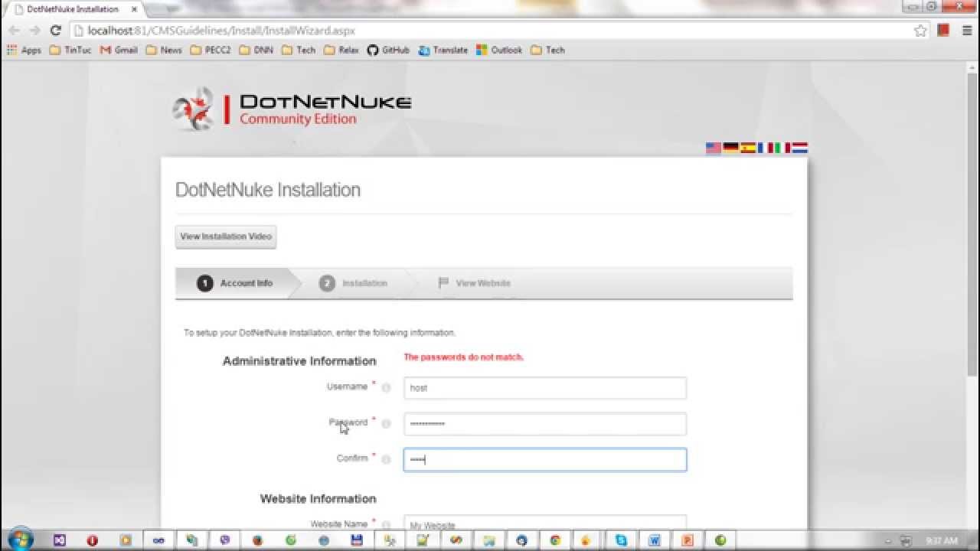Open the GitHub bookmark

[x=388, y=50]
